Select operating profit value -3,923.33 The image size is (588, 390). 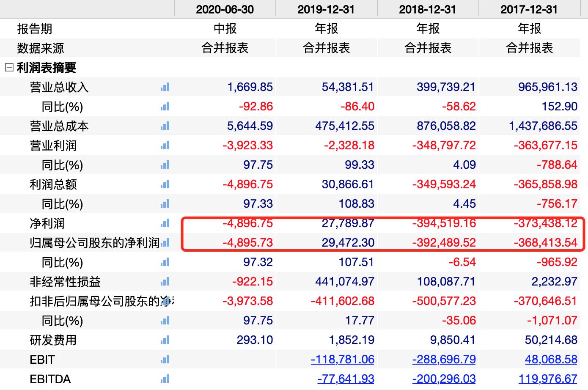248,146
